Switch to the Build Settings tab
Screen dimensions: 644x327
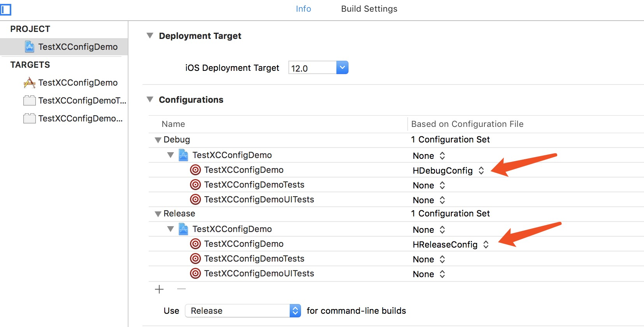coord(369,9)
